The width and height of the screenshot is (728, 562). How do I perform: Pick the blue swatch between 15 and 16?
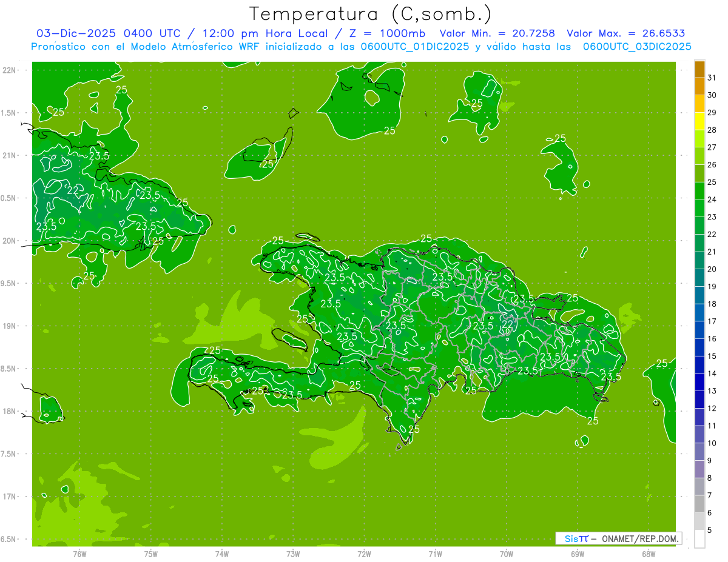point(699,347)
